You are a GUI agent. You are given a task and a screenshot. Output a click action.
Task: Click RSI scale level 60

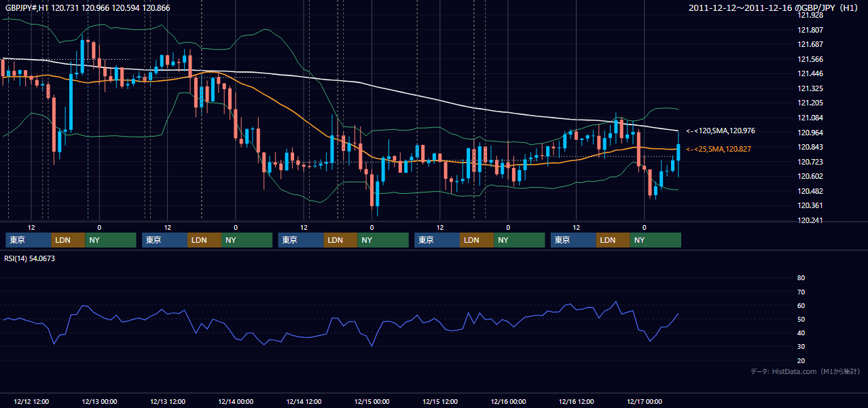click(801, 305)
